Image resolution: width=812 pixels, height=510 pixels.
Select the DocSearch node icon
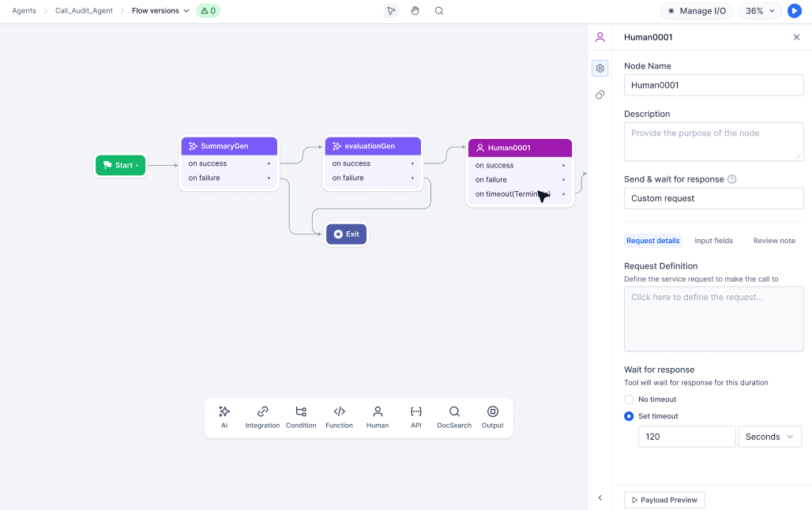click(454, 417)
